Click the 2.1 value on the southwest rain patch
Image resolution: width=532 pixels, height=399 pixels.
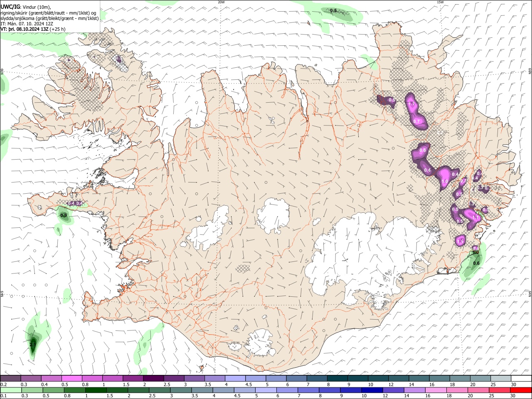coord(33,345)
